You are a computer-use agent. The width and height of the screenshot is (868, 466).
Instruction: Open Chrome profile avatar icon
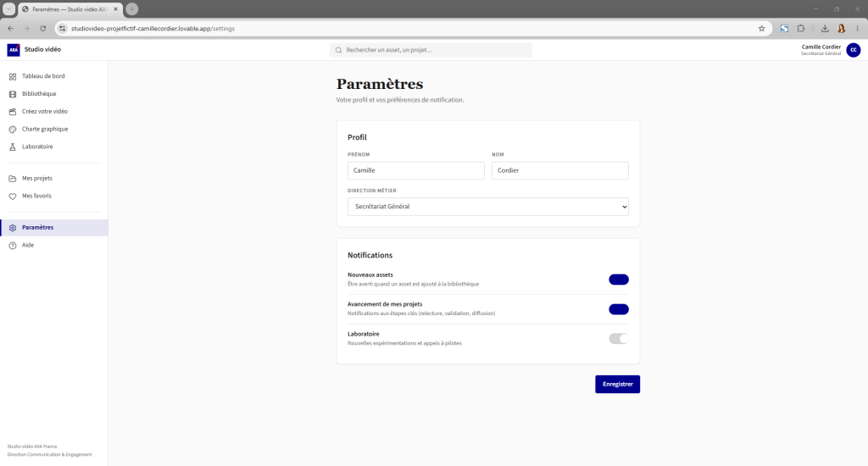point(842,29)
